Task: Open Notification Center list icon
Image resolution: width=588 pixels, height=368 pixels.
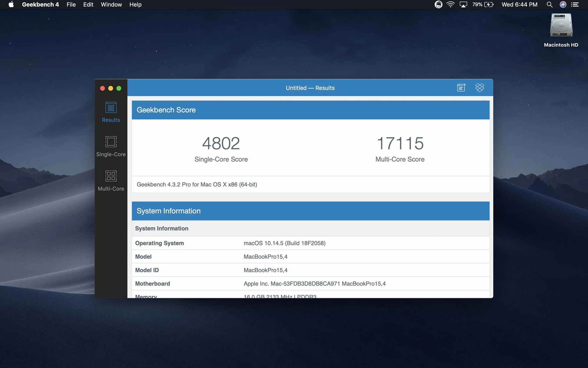Action: point(575,4)
